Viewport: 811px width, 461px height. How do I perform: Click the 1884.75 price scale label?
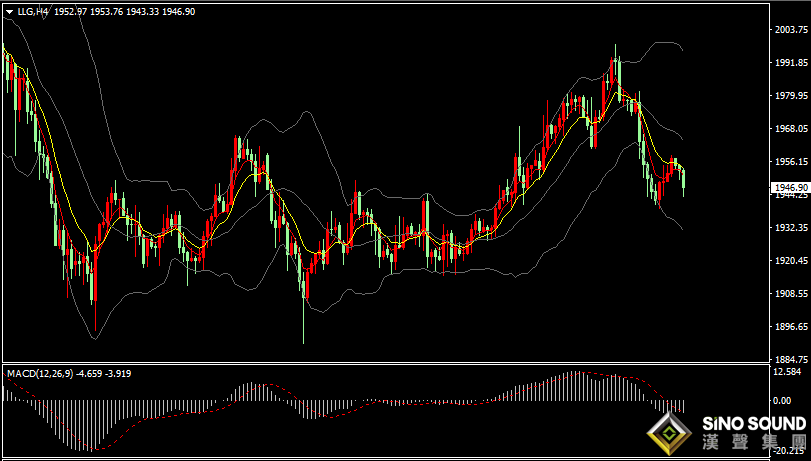pos(792,359)
